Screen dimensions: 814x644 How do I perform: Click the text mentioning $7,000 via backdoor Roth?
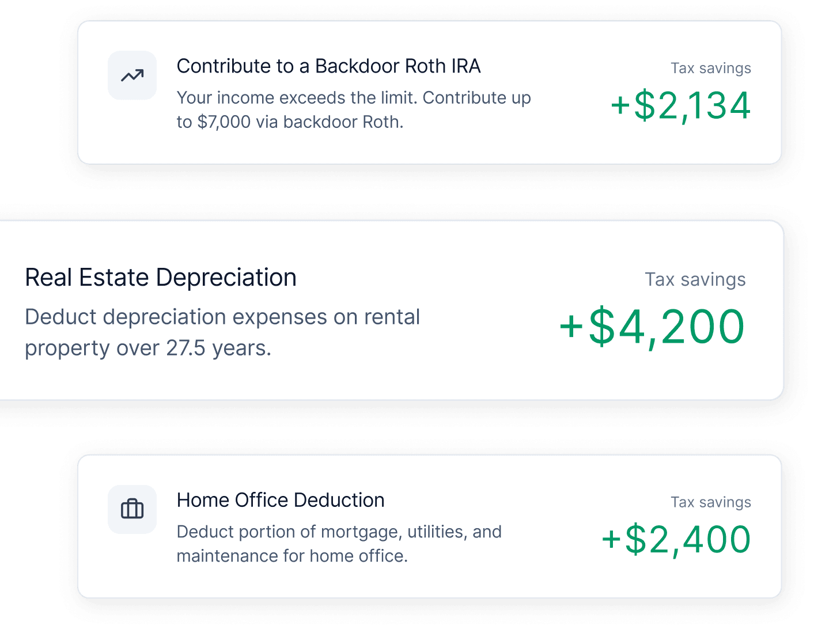(x=290, y=122)
